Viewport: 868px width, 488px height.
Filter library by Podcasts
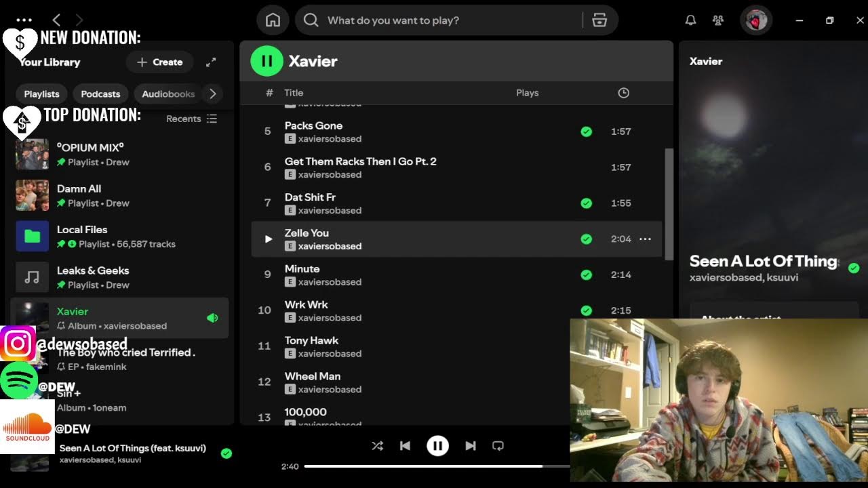[x=100, y=94]
